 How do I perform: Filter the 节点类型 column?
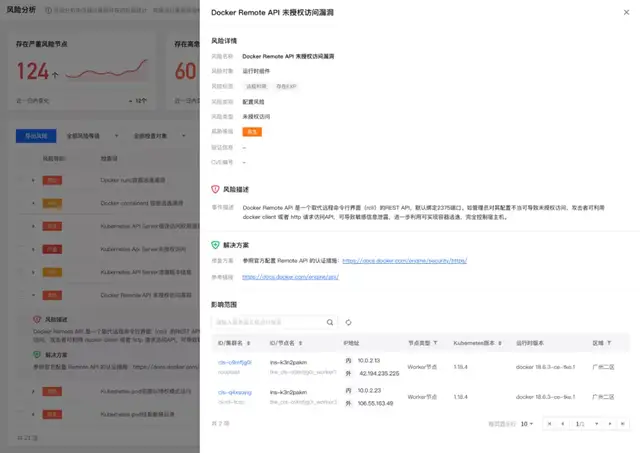pyautogui.click(x=436, y=342)
